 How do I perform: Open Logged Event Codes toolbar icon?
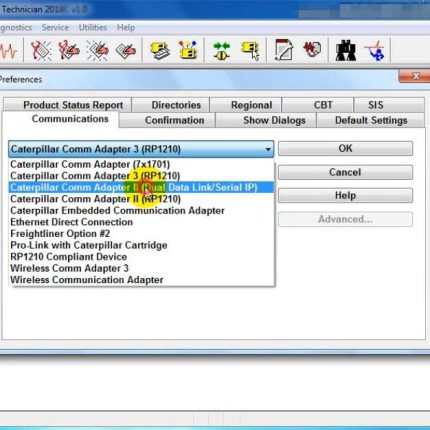pyautogui.click(x=126, y=50)
